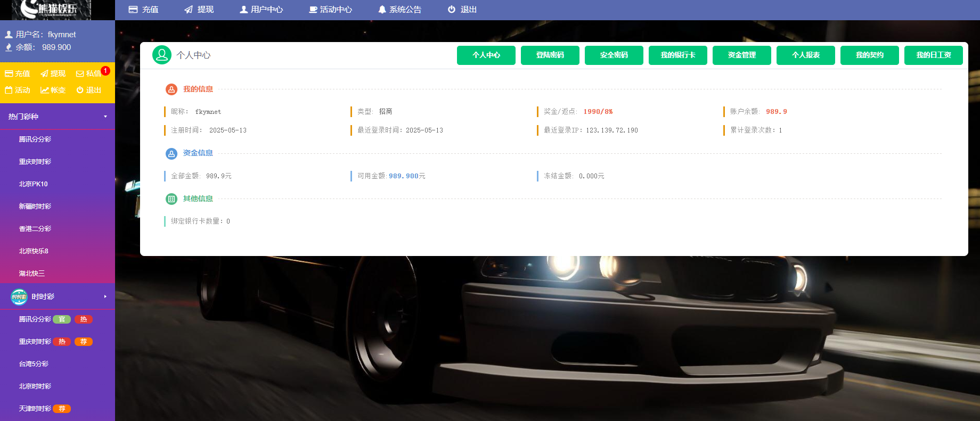
Task: Select 北京PK10 from hot lottery list
Action: 34,184
